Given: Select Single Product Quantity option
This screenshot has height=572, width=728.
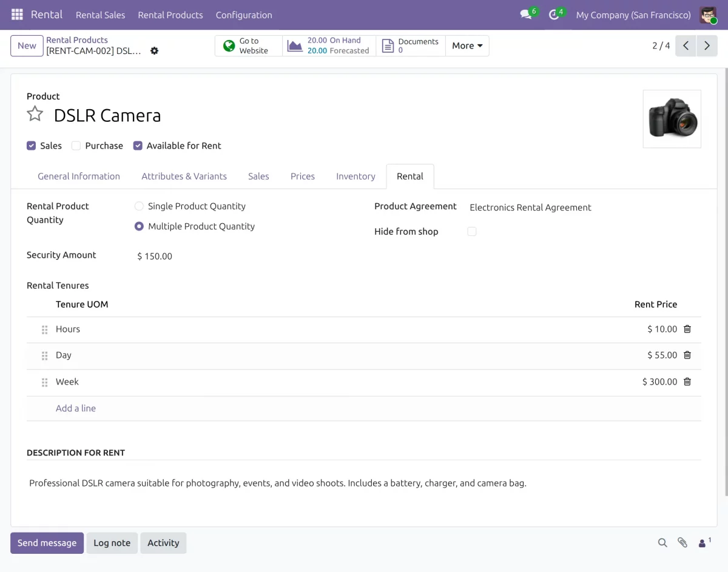Looking at the screenshot, I should (139, 206).
